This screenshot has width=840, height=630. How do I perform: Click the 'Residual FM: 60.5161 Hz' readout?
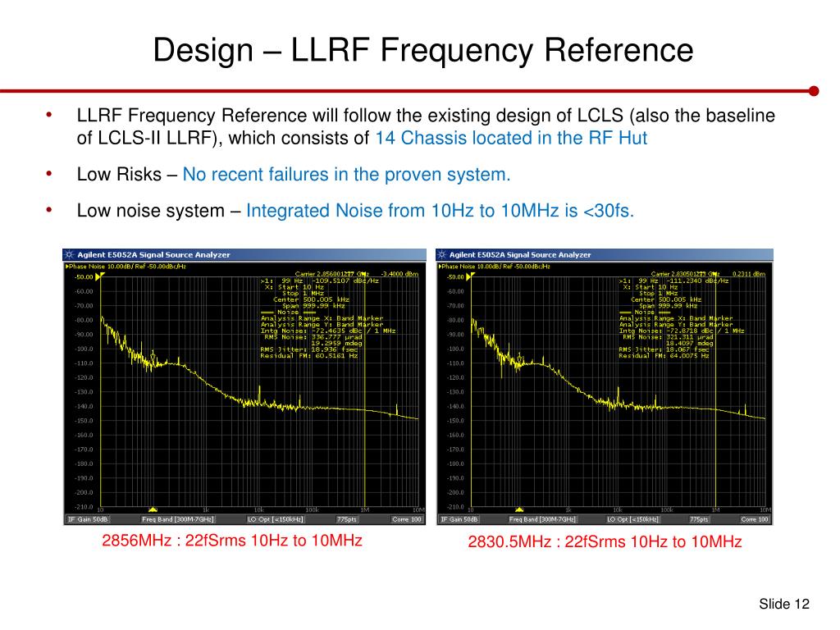point(309,356)
